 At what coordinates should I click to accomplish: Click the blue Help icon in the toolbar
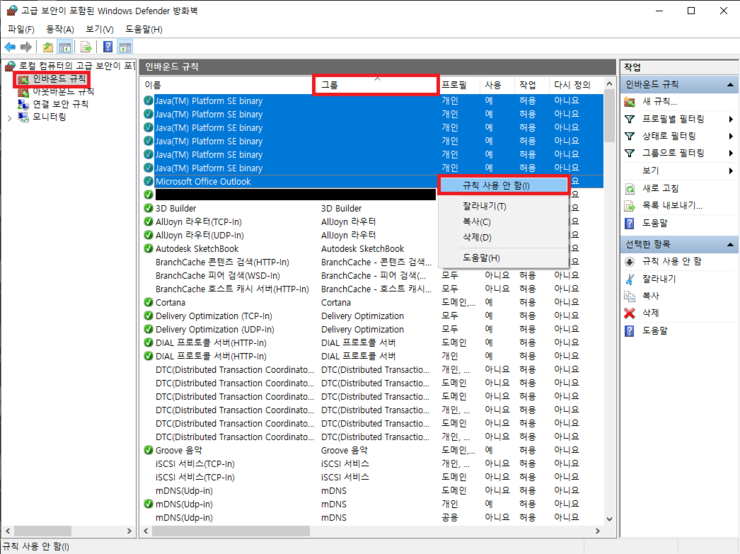click(107, 47)
